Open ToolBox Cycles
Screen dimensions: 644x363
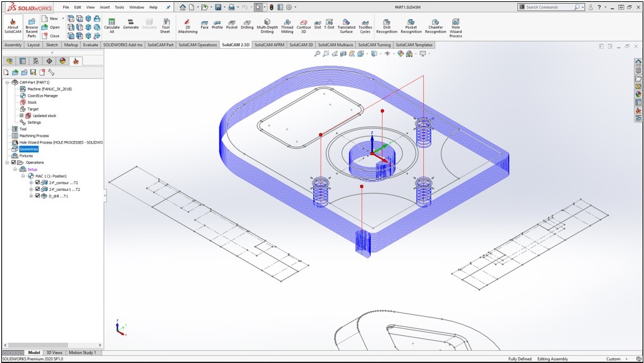[x=365, y=26]
